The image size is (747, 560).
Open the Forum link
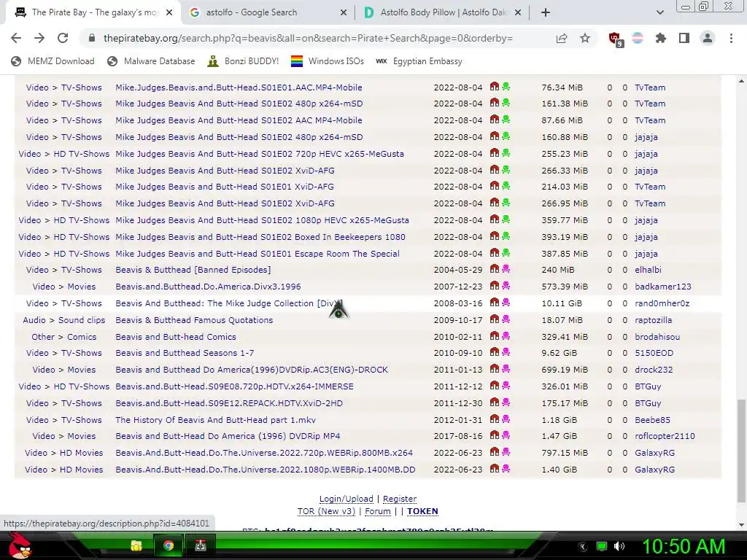pyautogui.click(x=378, y=511)
